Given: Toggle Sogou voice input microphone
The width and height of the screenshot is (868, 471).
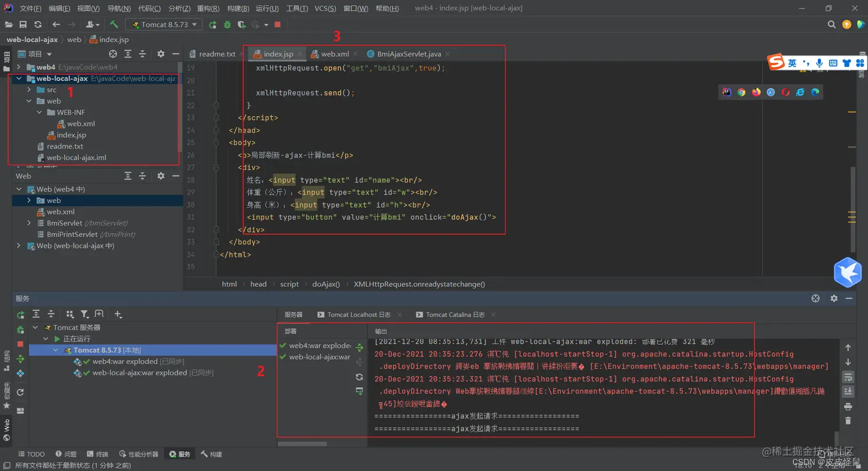Looking at the screenshot, I should tap(819, 63).
